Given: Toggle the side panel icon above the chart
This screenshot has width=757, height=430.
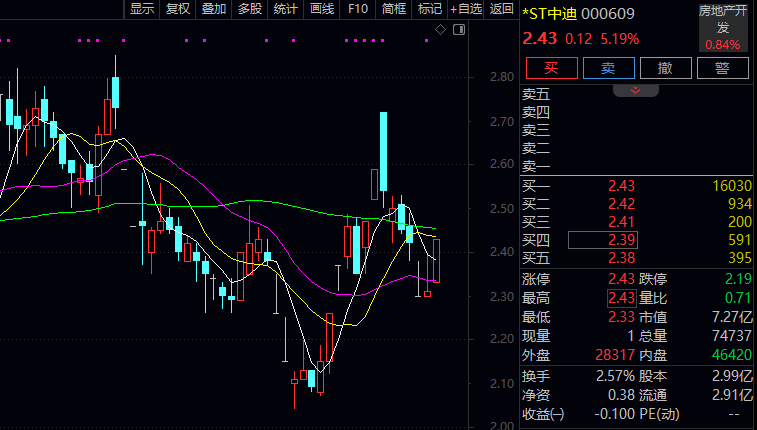Looking at the screenshot, I should tap(459, 30).
